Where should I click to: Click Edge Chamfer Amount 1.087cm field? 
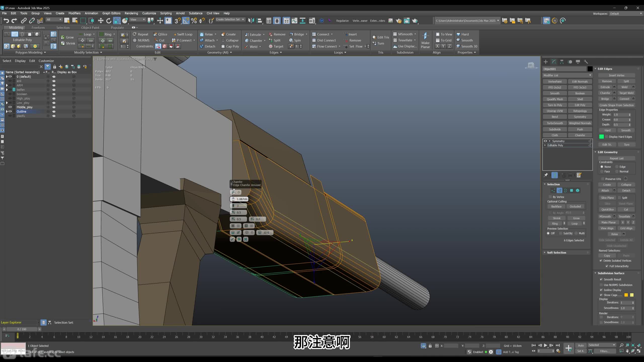[239, 199]
